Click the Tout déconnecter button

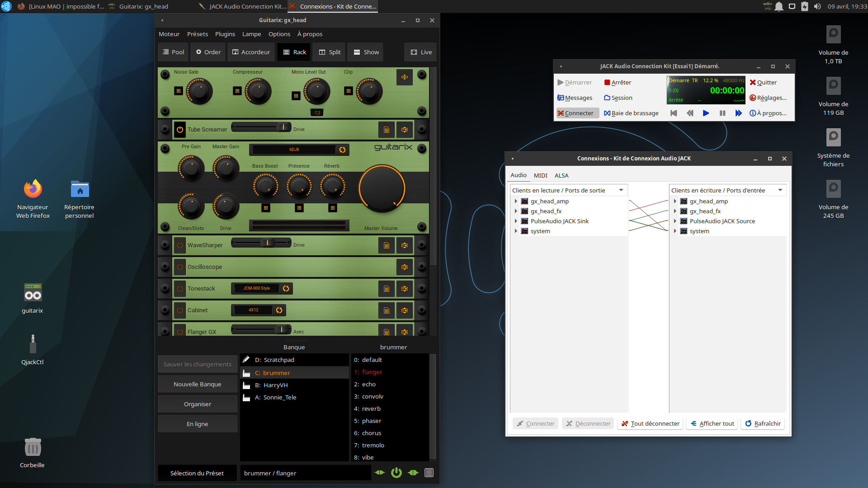click(651, 423)
